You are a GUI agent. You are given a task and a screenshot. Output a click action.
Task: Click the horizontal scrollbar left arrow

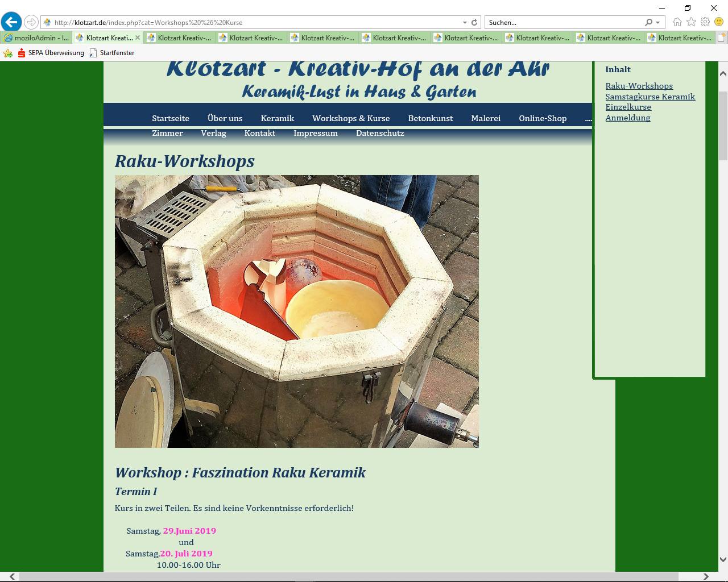[12, 576]
